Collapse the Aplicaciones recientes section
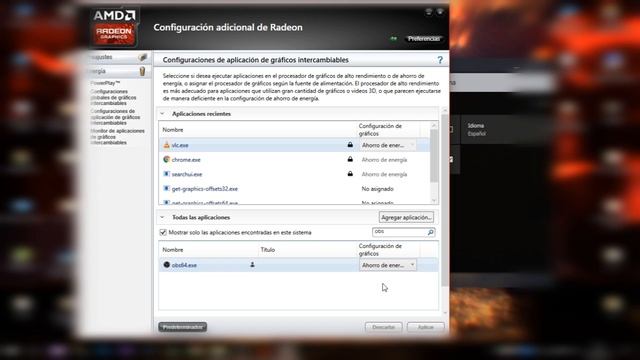The image size is (640, 360). tap(162, 114)
